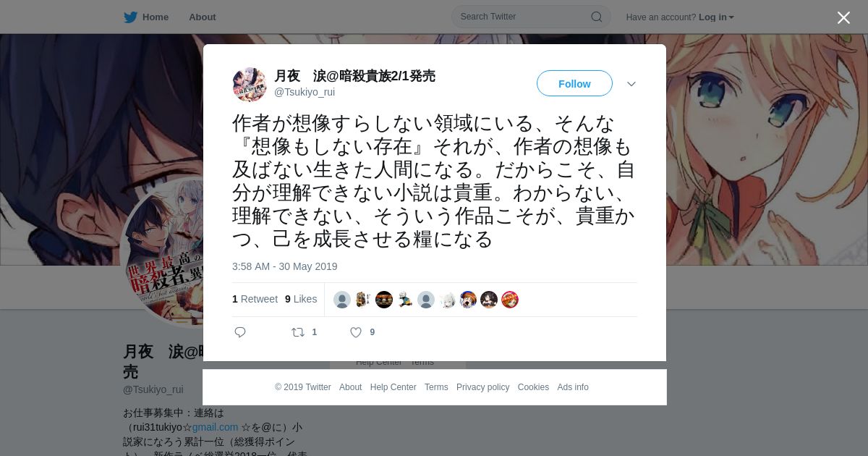Viewport: 868px width, 456px height.
Task: Open the About page in top bar
Action: pos(203,17)
